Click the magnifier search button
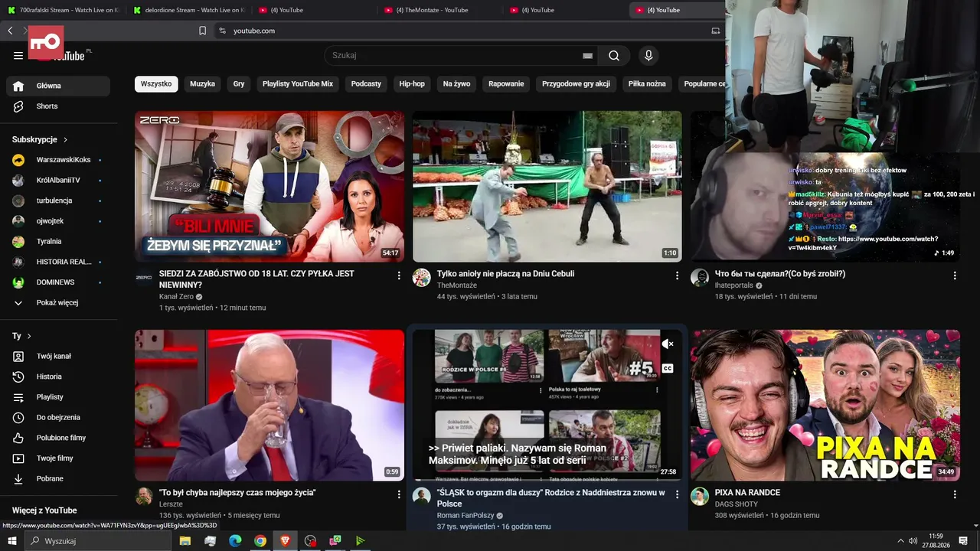 click(x=614, y=55)
